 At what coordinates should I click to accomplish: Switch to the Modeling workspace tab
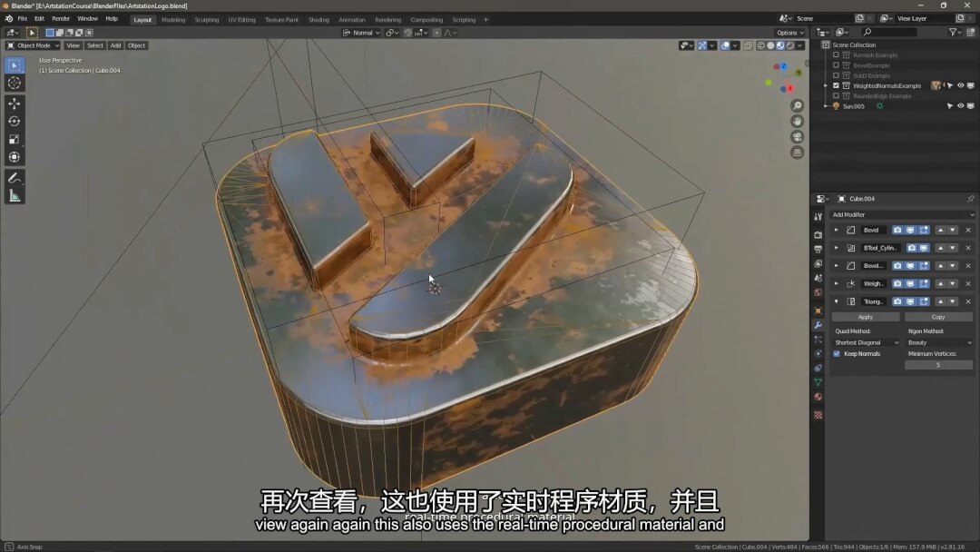pos(173,20)
